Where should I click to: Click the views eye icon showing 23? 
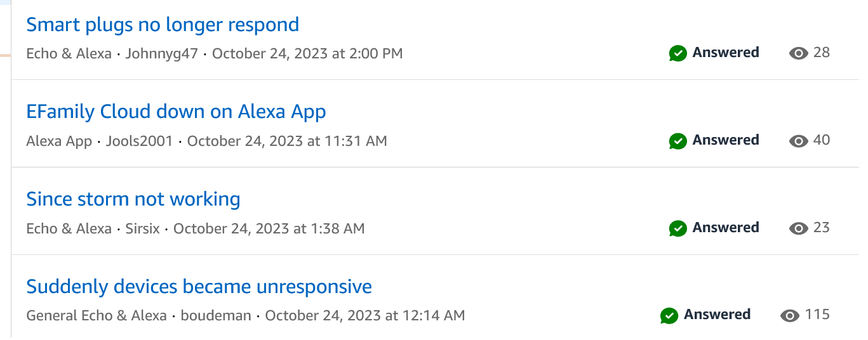798,228
